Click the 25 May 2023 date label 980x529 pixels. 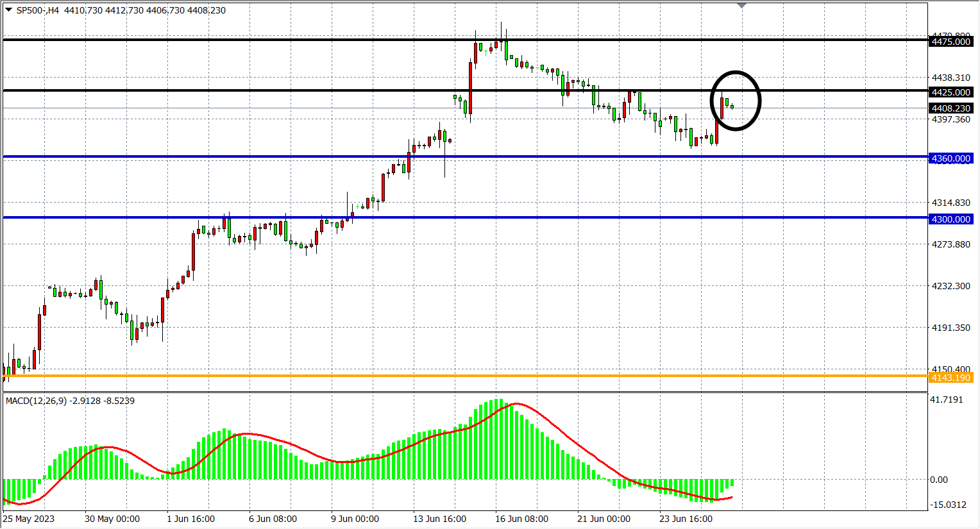click(29, 519)
